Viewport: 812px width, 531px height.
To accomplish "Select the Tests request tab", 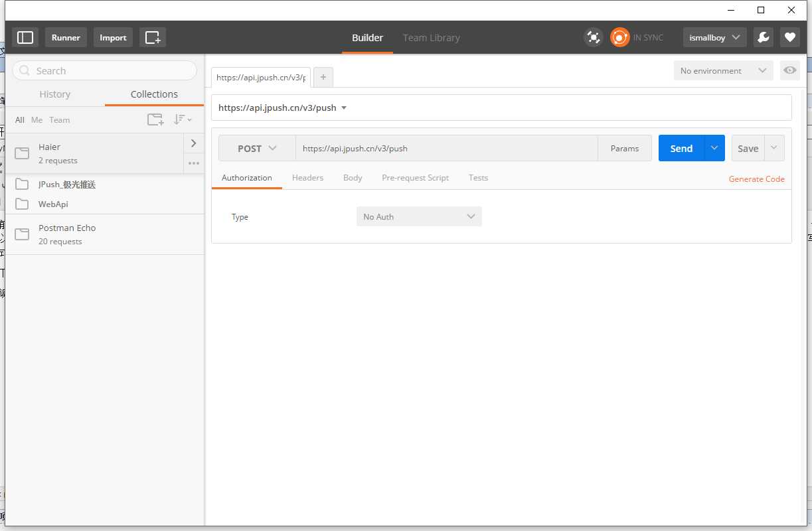I will (x=478, y=178).
